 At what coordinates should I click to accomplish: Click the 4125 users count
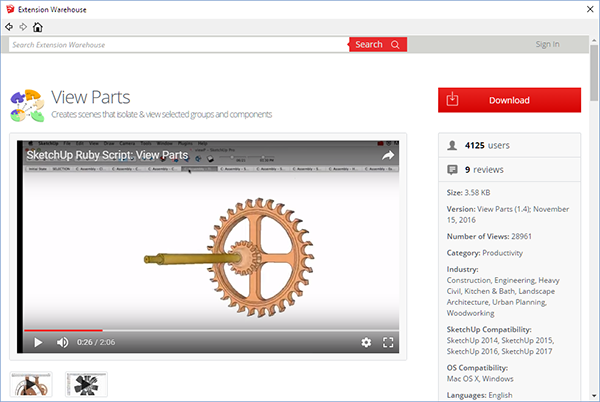pos(487,145)
